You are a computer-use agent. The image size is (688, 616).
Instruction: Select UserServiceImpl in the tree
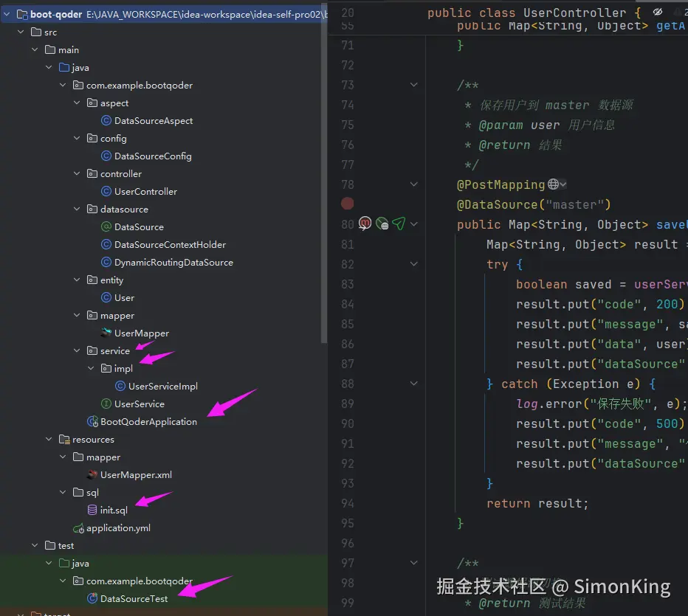pyautogui.click(x=163, y=387)
